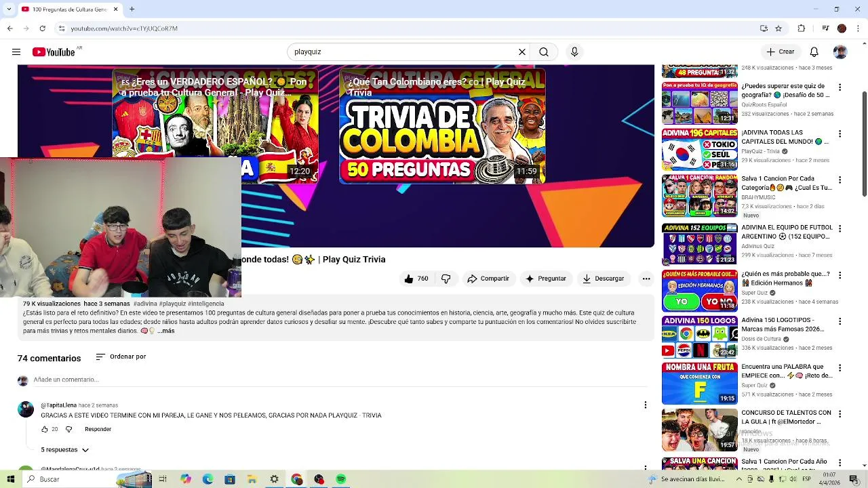The width and height of the screenshot is (868, 488).
Task: Open the Adivina 150 Logotipos video title
Action: click(x=783, y=324)
